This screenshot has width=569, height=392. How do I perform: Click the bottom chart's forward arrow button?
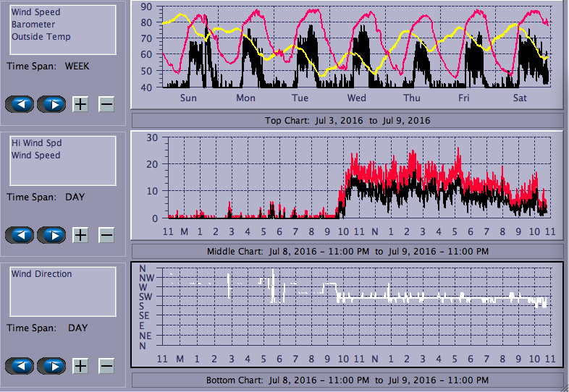pos(51,366)
